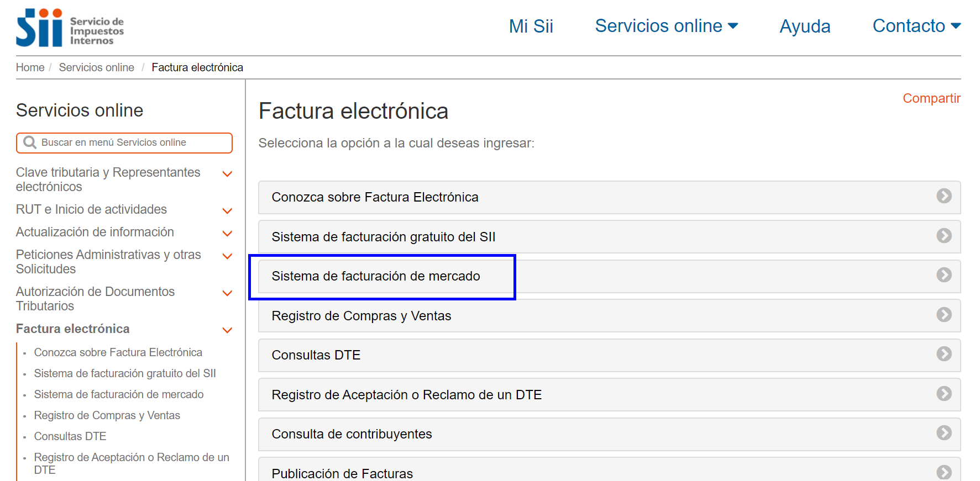Image resolution: width=980 pixels, height=481 pixels.
Task: Click the magnifier icon in the search box
Action: click(30, 143)
